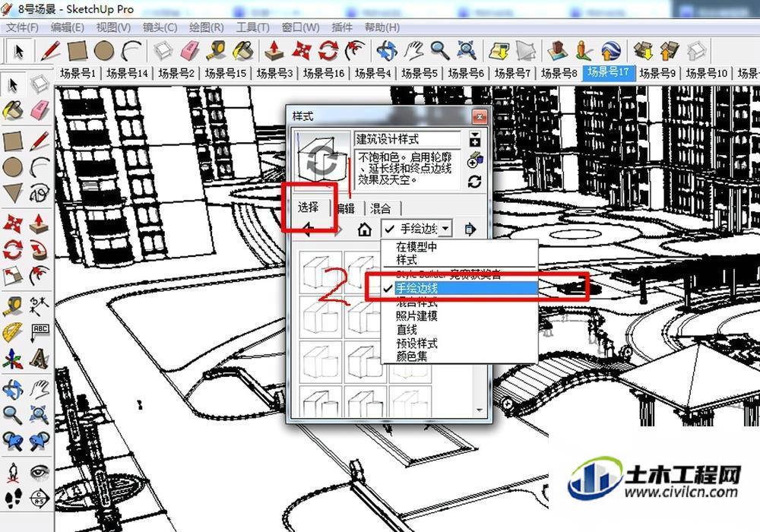Click the Previous view tool
Screen dimensions: 760x532
pyautogui.click(x=13, y=441)
